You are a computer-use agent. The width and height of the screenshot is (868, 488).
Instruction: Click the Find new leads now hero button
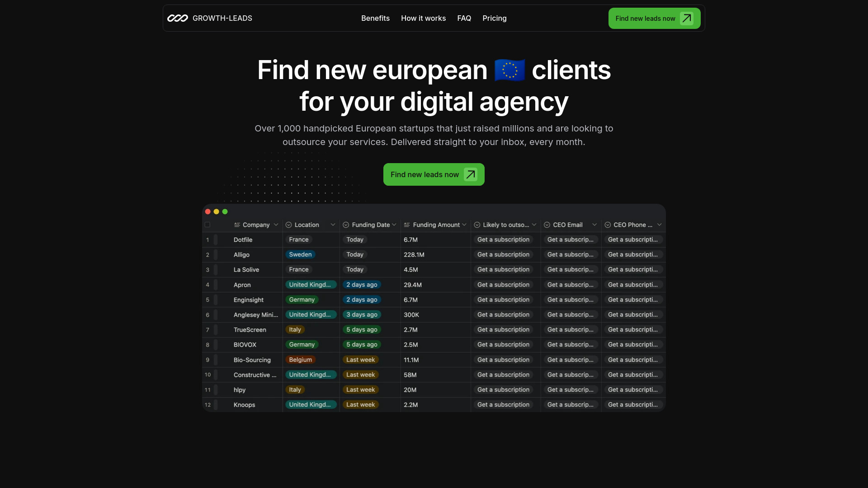(434, 174)
